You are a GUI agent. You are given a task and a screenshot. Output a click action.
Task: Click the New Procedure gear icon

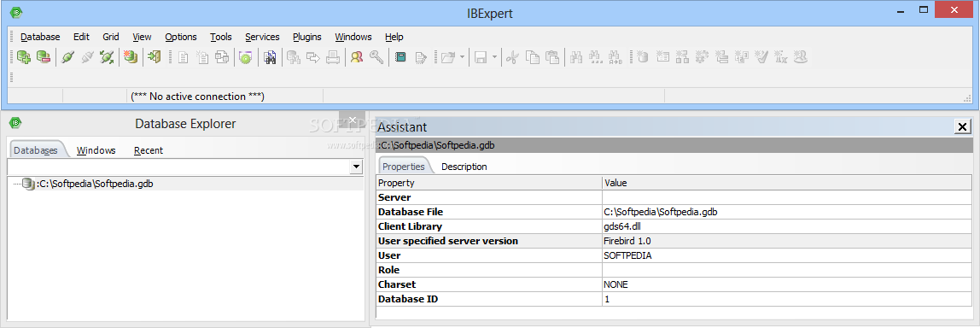[702, 57]
